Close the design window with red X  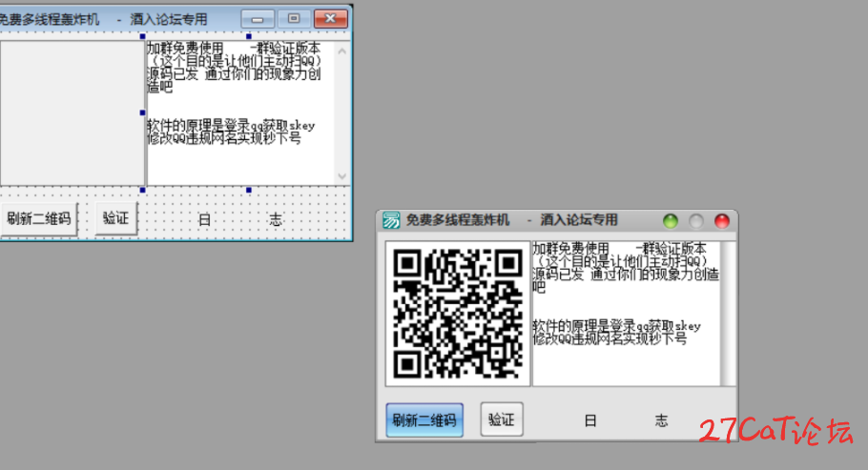point(331,19)
